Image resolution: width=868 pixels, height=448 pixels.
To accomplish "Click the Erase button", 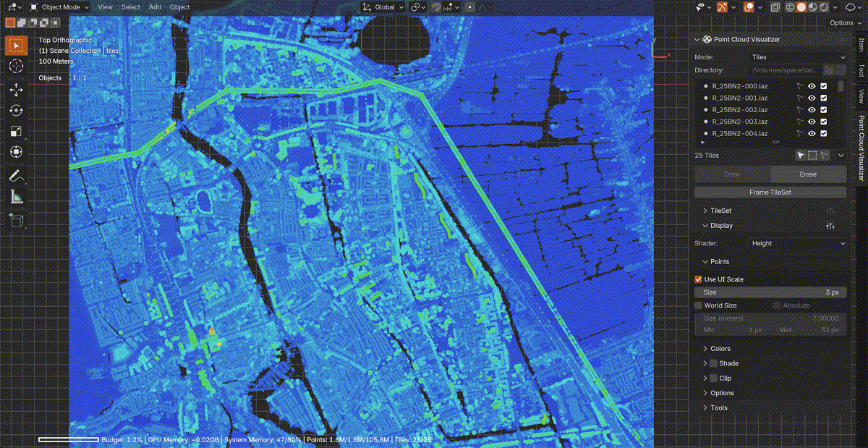I will (808, 174).
